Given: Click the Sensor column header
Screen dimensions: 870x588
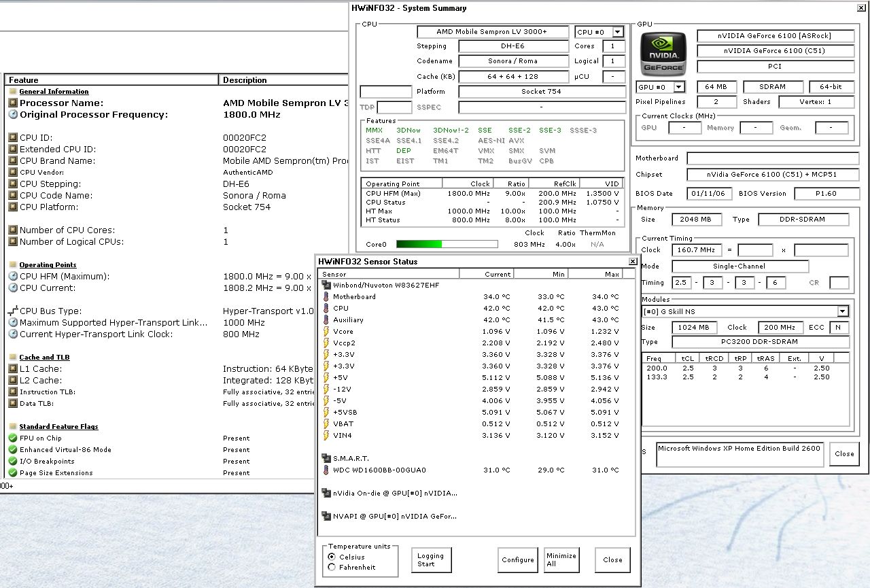Looking at the screenshot, I should coord(389,274).
